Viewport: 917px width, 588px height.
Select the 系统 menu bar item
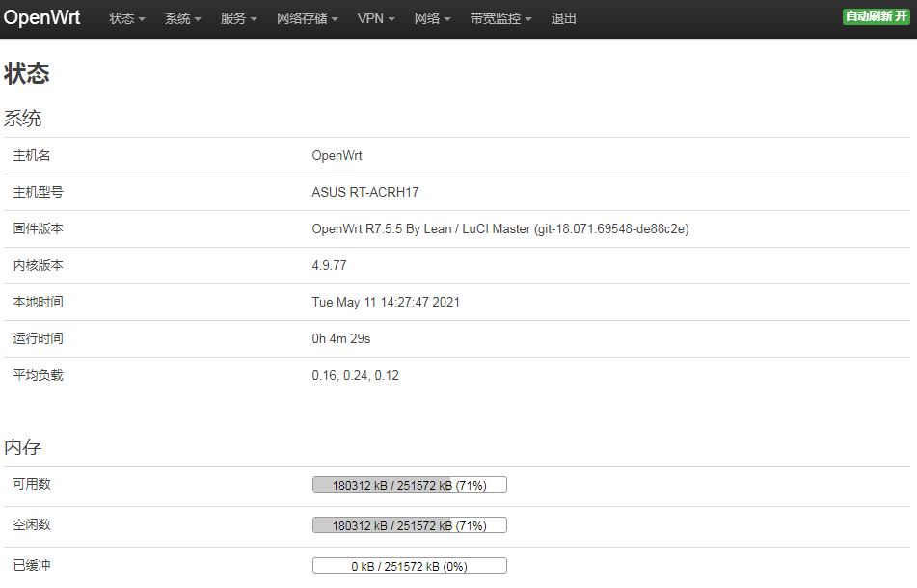[181, 18]
